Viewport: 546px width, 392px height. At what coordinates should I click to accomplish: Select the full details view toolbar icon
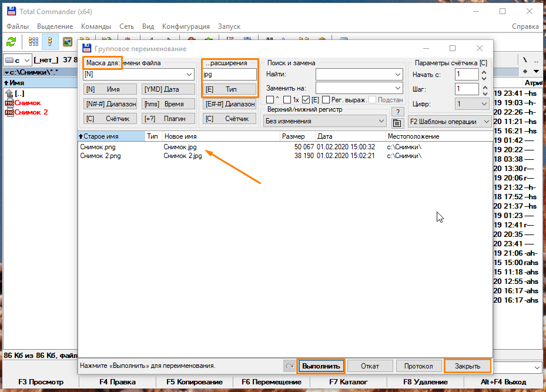[50, 42]
